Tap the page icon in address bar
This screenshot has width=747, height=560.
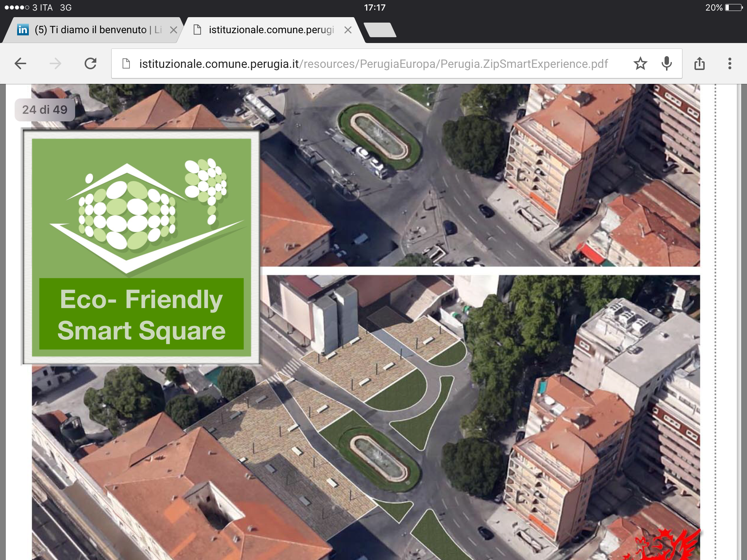(x=126, y=64)
